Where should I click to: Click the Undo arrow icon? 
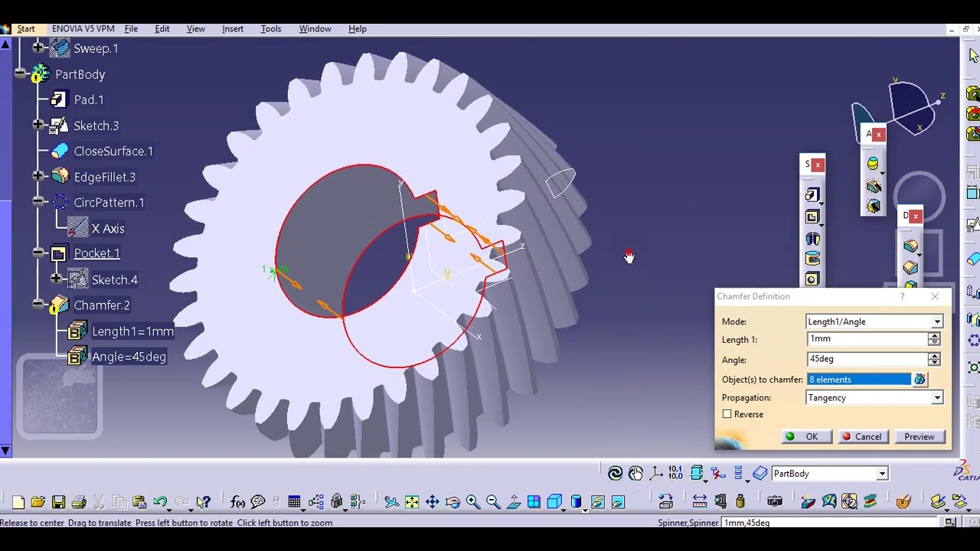[159, 502]
